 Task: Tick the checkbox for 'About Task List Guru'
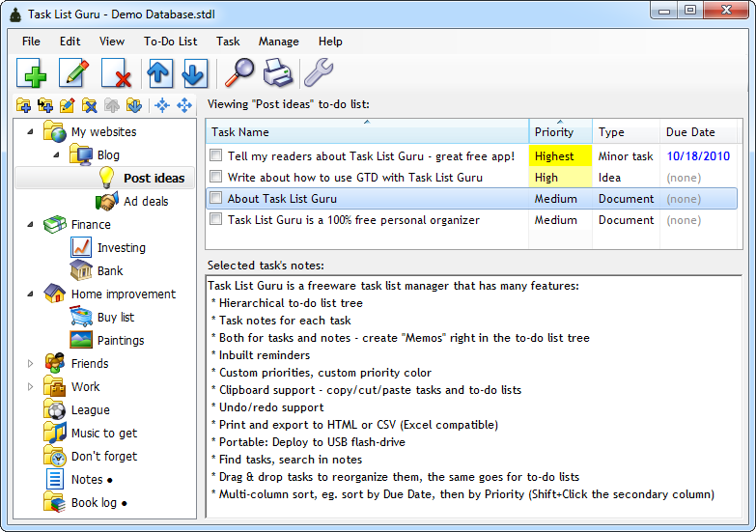point(216,199)
